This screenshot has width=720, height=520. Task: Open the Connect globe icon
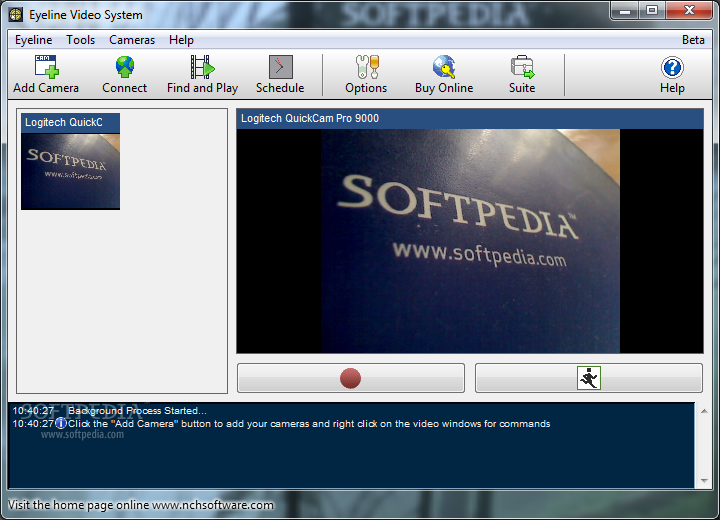pos(124,67)
